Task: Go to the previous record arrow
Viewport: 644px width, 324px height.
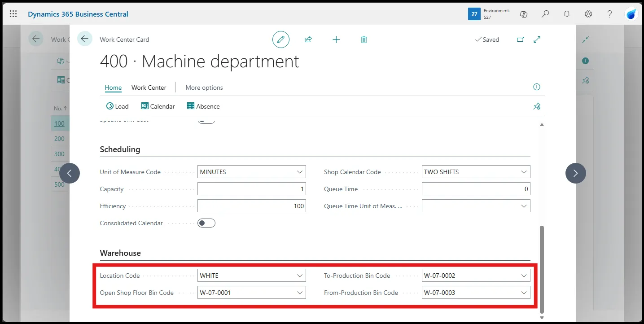Action: coord(70,173)
